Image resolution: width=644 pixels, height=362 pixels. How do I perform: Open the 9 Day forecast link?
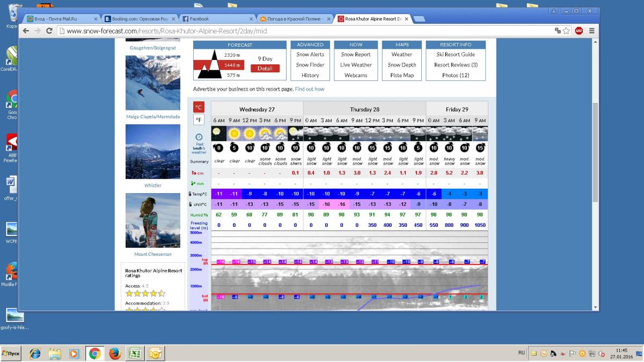(x=265, y=59)
